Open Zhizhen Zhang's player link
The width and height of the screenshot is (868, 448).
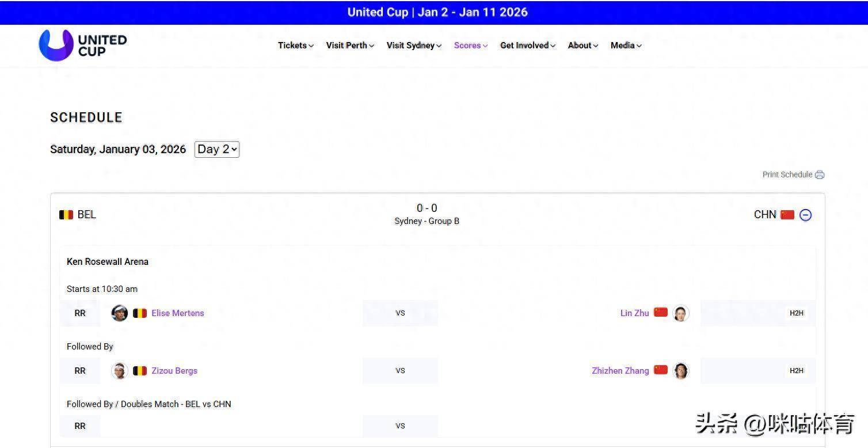(620, 371)
